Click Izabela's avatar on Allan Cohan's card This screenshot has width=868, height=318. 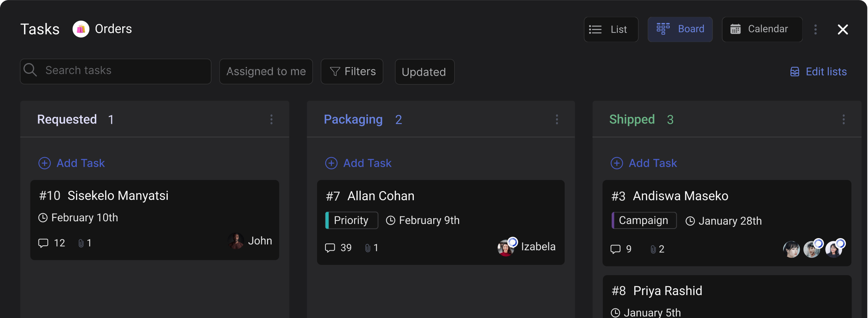[x=507, y=247]
